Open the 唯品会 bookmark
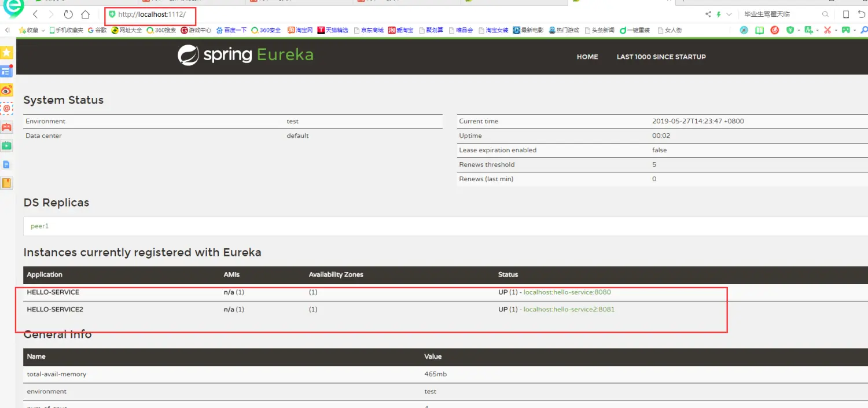The width and height of the screenshot is (868, 408). pyautogui.click(x=461, y=30)
